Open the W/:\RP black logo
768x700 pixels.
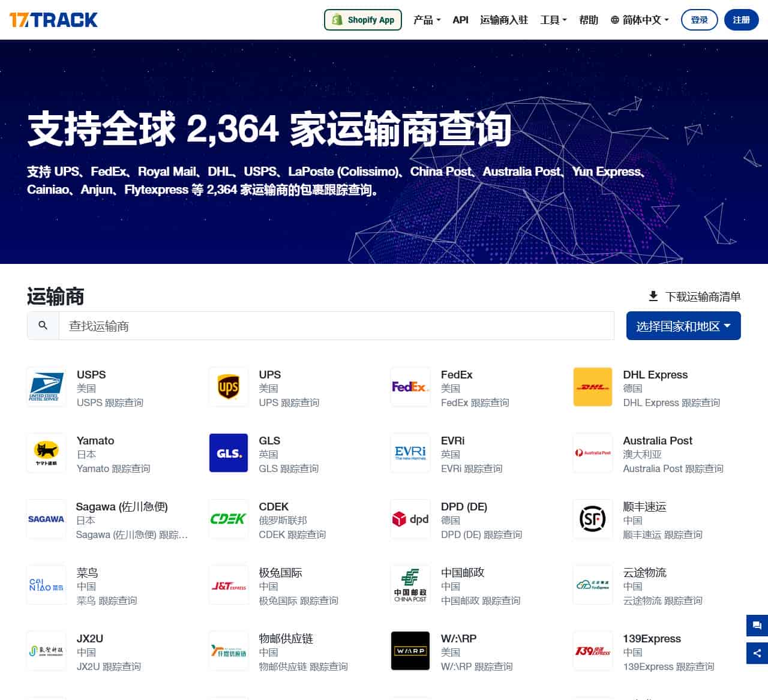point(410,651)
